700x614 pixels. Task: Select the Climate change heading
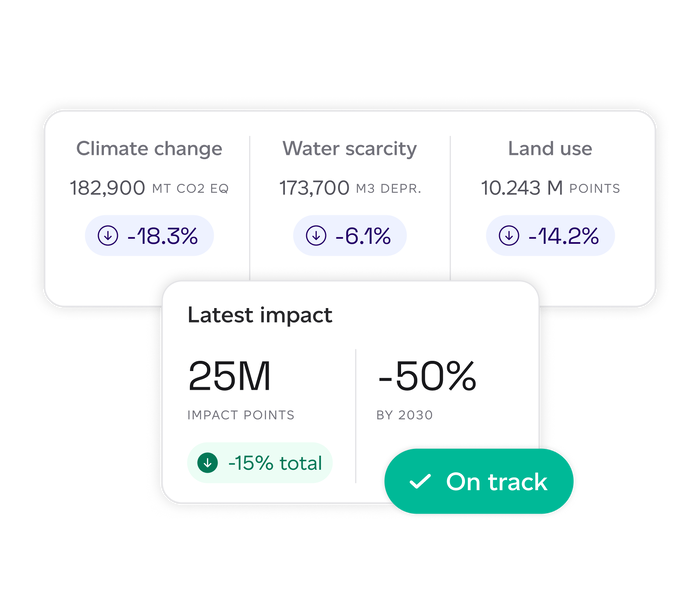pos(149,149)
